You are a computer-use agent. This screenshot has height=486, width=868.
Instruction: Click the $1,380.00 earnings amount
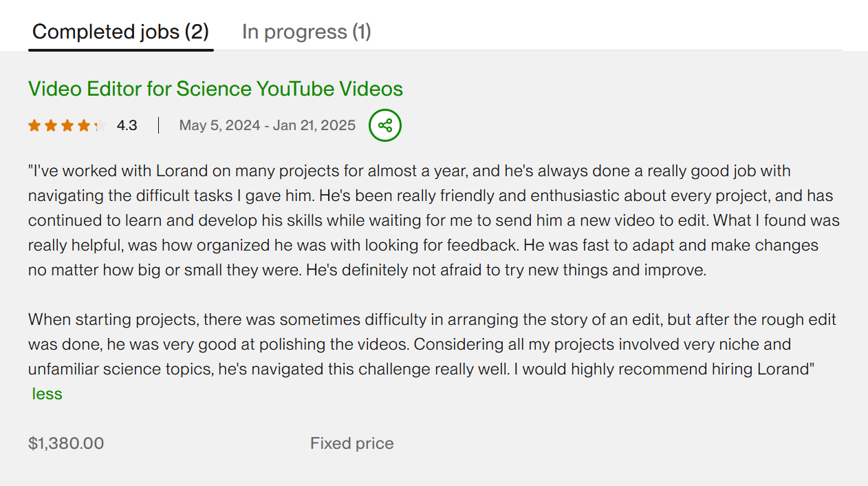pyautogui.click(x=66, y=443)
